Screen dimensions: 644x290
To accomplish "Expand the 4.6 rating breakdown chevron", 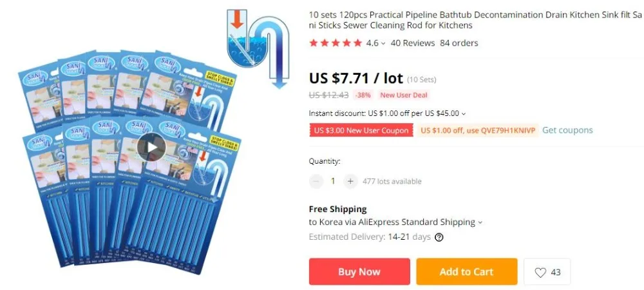I will [x=383, y=43].
